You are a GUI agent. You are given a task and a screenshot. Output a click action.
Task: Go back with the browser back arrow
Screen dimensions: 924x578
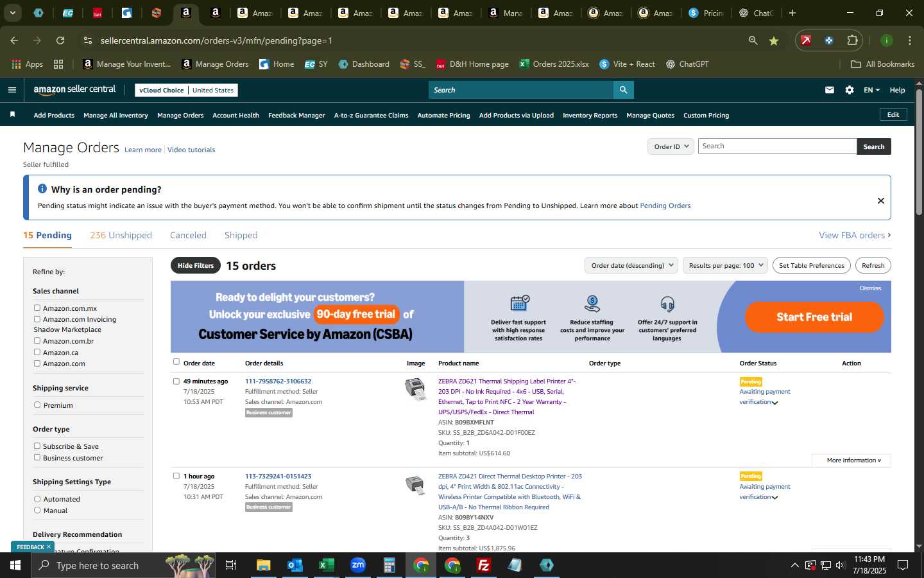(14, 40)
